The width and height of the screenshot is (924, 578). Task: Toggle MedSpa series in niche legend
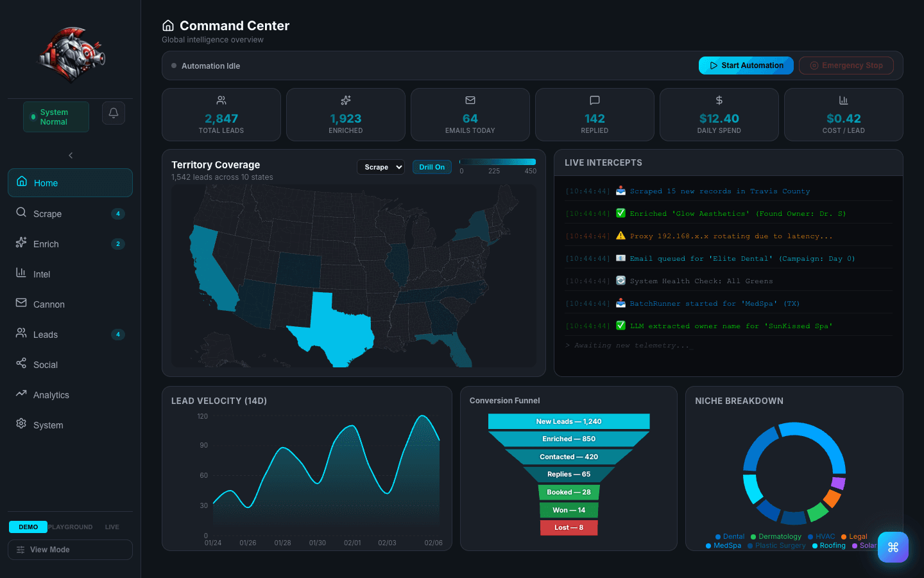coord(723,546)
